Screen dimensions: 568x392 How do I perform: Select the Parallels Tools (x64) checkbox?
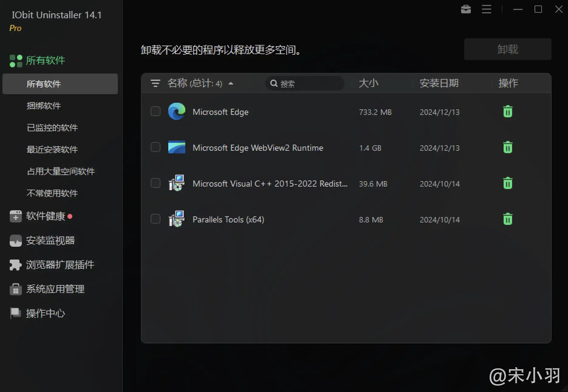(x=156, y=219)
